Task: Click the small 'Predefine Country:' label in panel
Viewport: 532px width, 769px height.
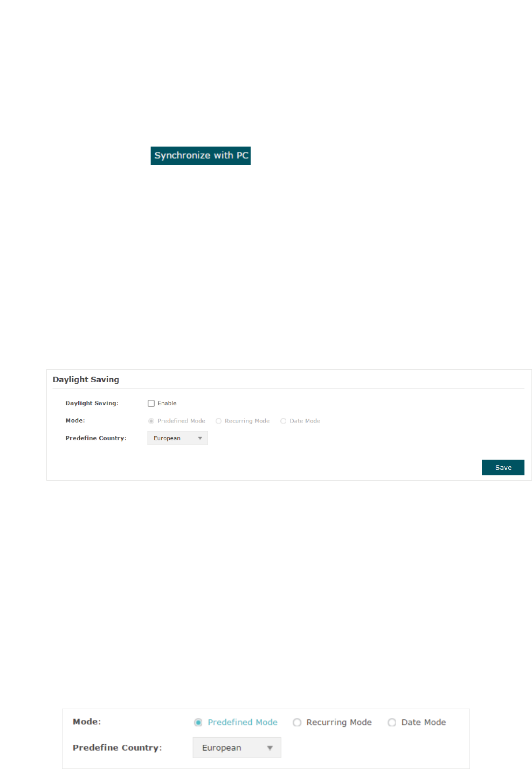Action: pyautogui.click(x=96, y=438)
